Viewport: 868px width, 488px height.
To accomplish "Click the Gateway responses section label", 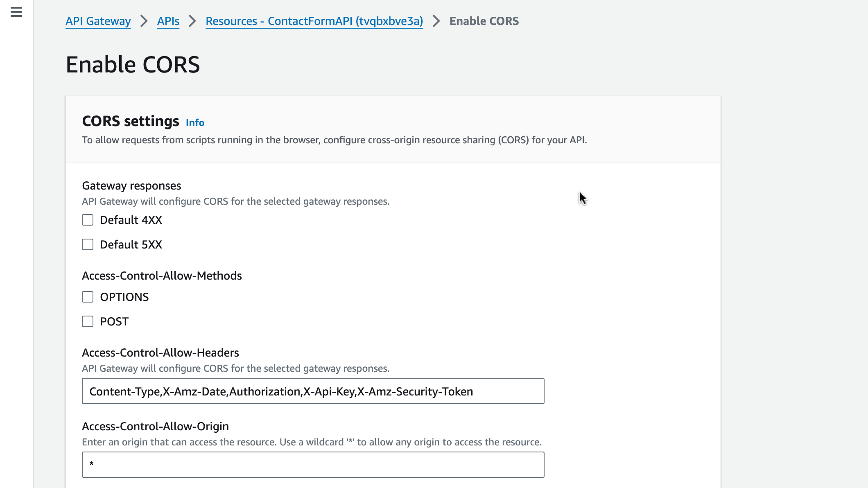I will [x=131, y=185].
